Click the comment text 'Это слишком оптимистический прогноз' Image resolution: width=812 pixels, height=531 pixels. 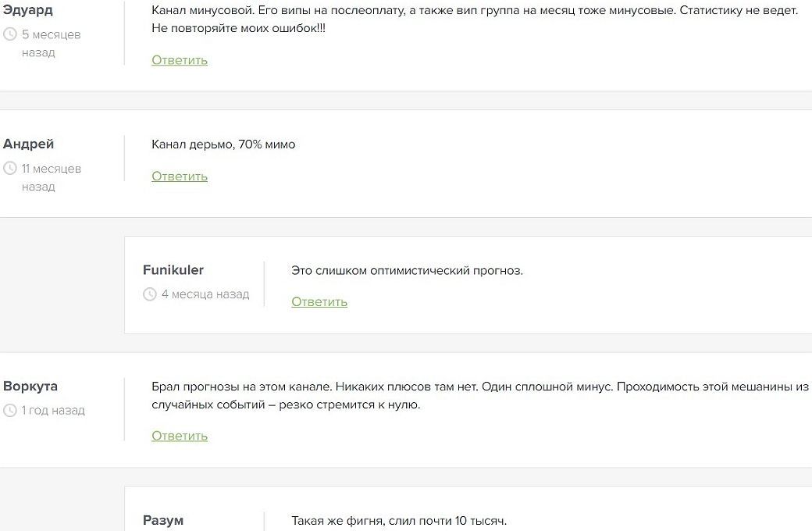click(x=407, y=270)
